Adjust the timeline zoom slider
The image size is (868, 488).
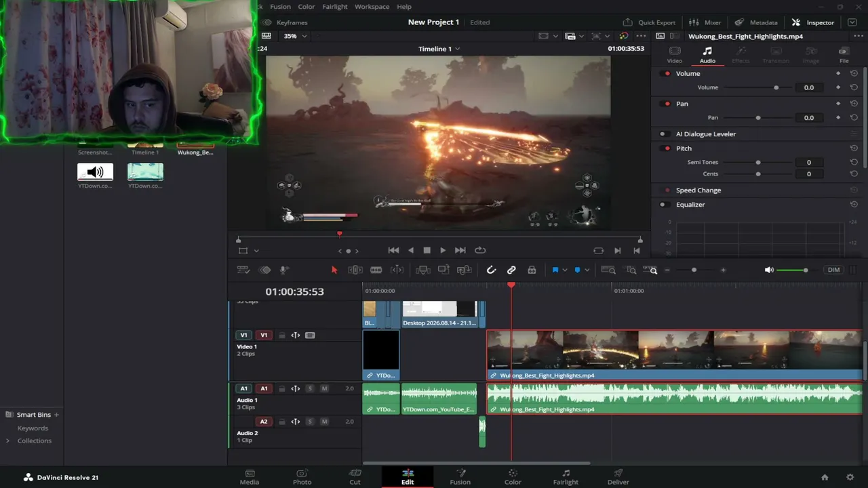pyautogui.click(x=694, y=270)
